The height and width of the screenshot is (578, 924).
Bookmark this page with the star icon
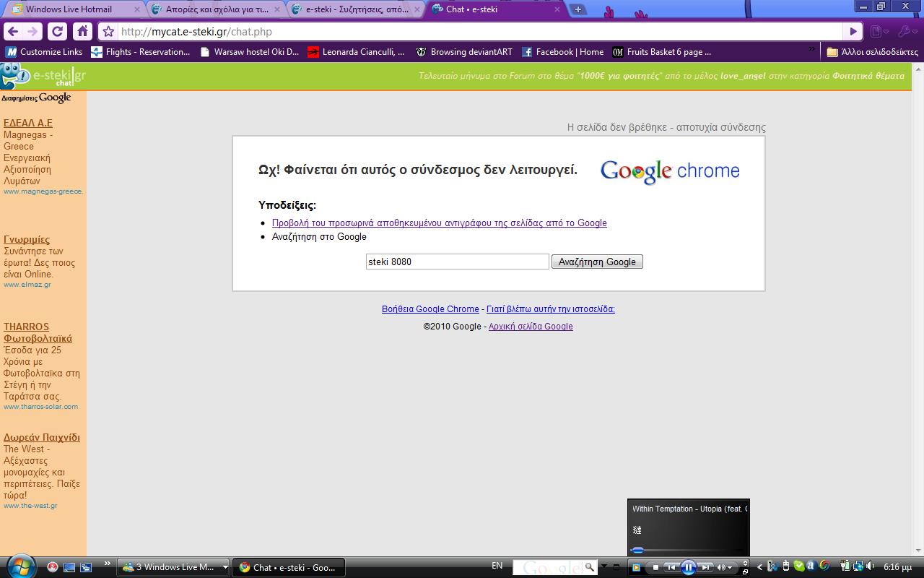click(108, 32)
